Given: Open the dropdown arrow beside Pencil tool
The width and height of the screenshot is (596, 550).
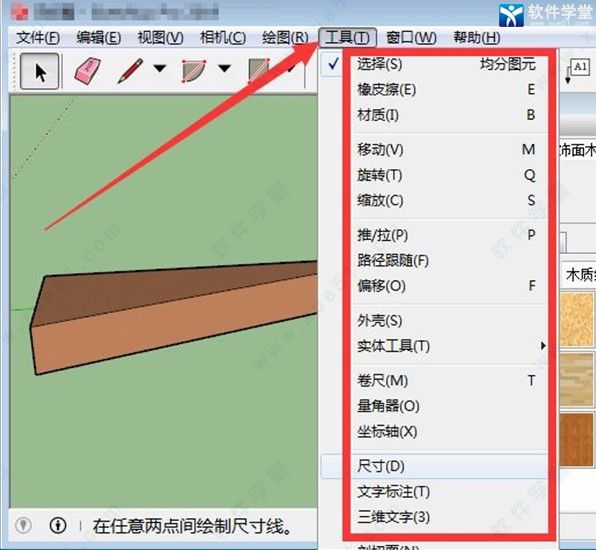Looking at the screenshot, I should coord(160,68).
